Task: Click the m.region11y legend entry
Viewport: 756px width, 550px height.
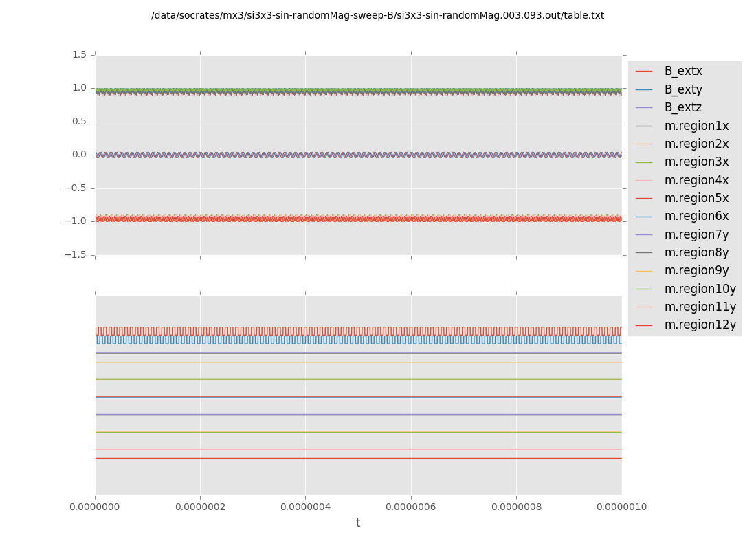Action: coord(699,307)
